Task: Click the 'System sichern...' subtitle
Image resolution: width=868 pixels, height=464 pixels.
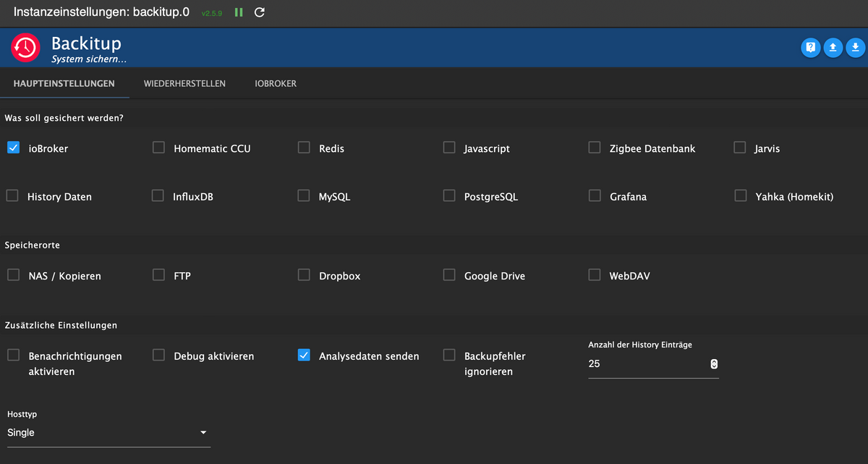Action: coord(89,59)
